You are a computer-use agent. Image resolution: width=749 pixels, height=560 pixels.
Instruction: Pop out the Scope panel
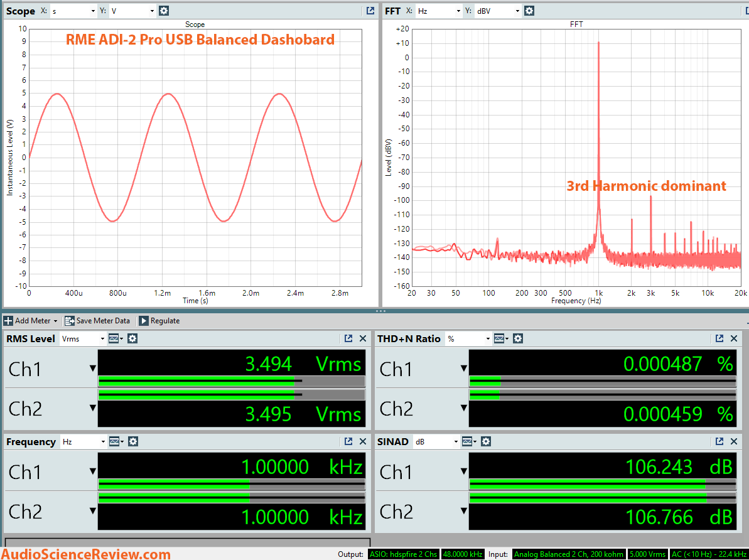(370, 11)
